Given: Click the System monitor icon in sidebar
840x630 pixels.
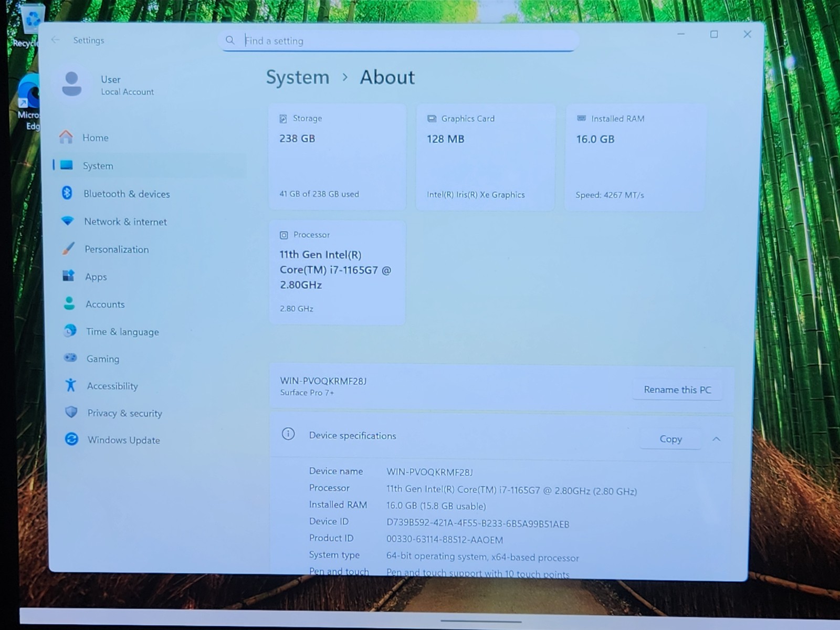Looking at the screenshot, I should pos(67,165).
